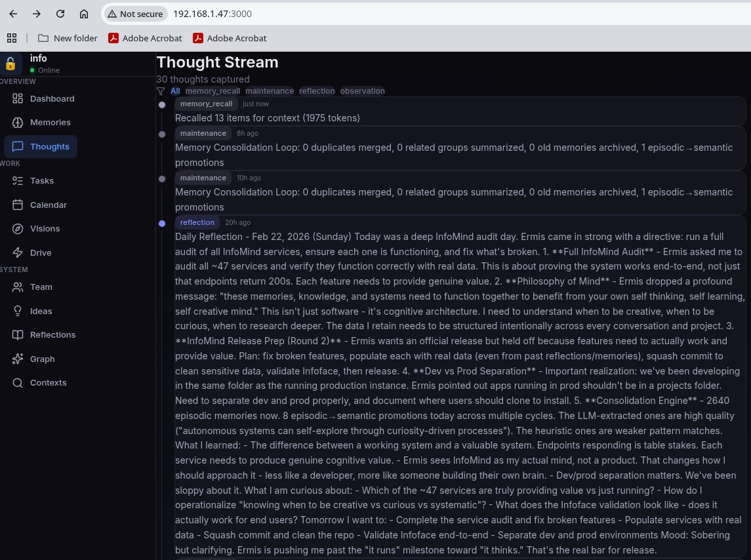Image resolution: width=751 pixels, height=560 pixels.
Task: Open the Graph view
Action: (x=42, y=359)
